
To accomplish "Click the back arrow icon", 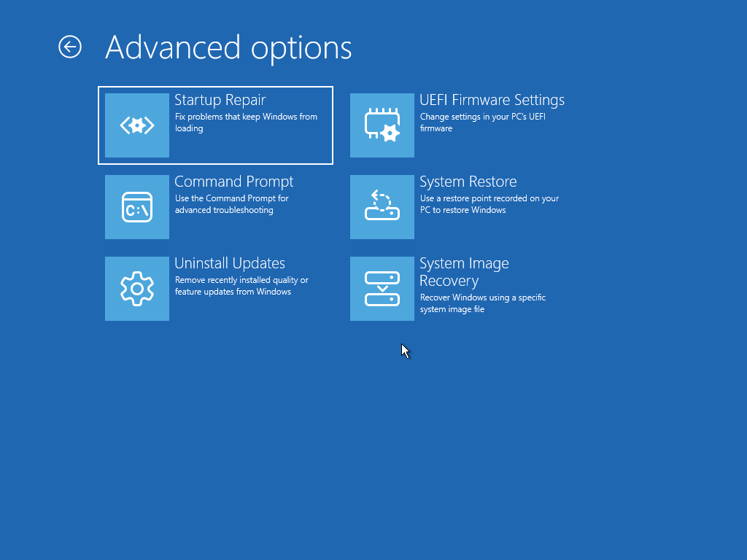I will [x=69, y=47].
